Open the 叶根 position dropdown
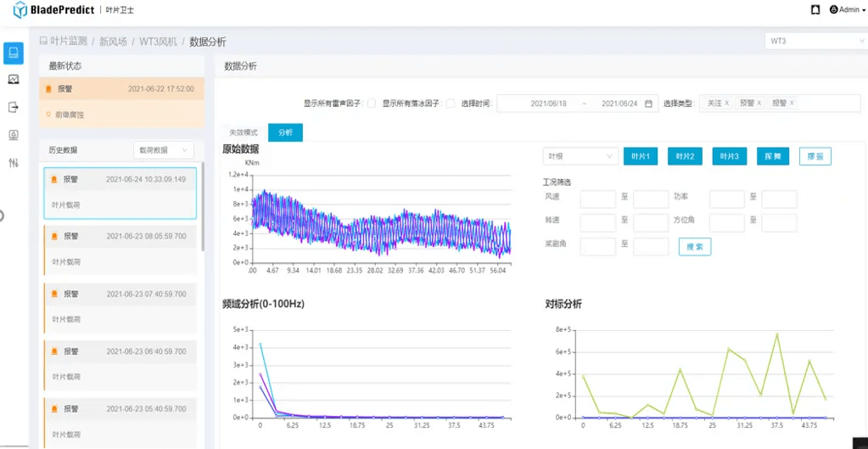 click(x=580, y=157)
